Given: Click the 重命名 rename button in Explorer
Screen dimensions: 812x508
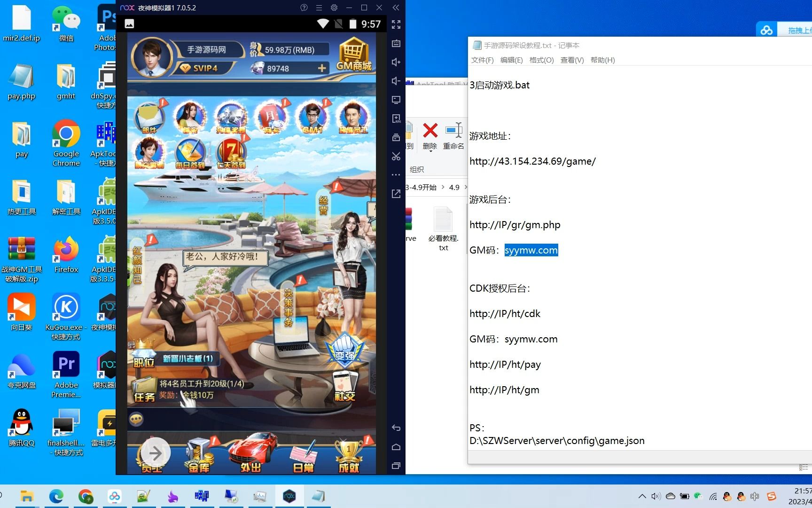Looking at the screenshot, I should point(453,136).
